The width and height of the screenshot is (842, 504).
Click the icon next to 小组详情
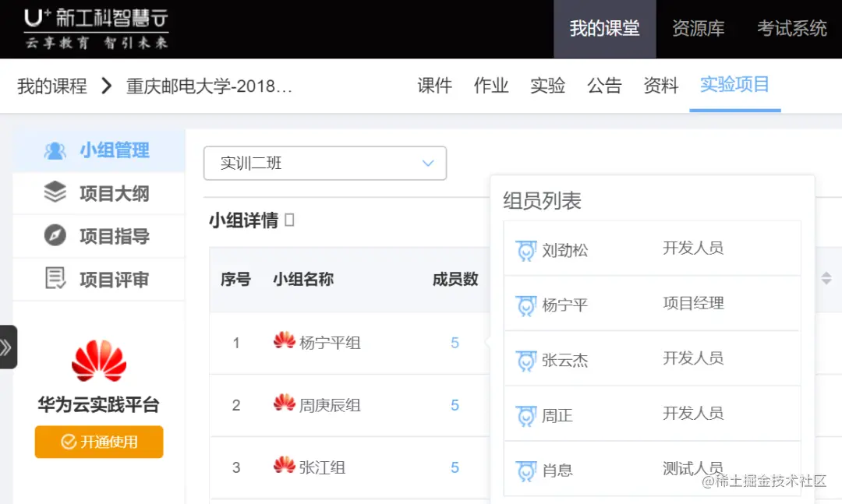click(289, 220)
